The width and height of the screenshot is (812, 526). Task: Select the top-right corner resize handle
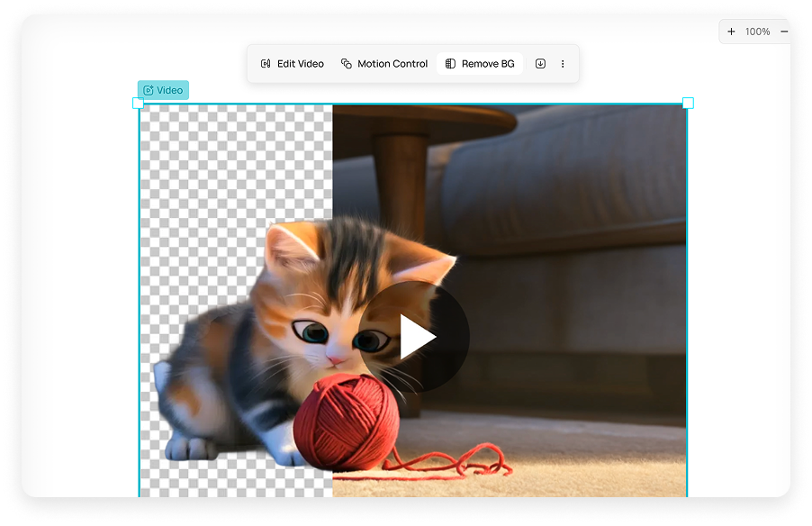click(689, 104)
